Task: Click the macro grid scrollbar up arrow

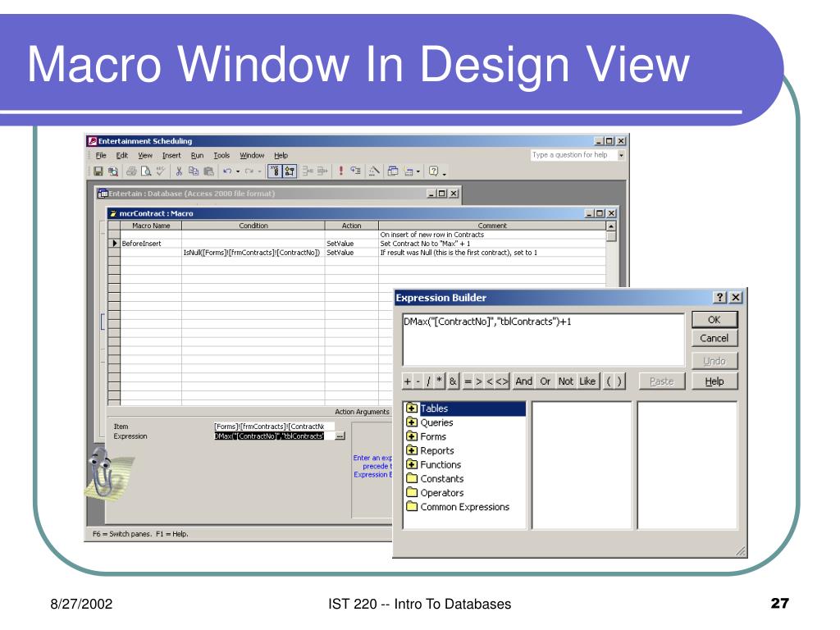Action: coord(610,226)
